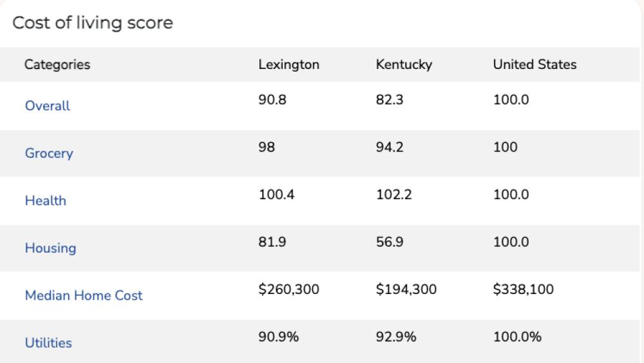
Task: Click Lexington's median home cost $260,300
Action: [x=289, y=289]
